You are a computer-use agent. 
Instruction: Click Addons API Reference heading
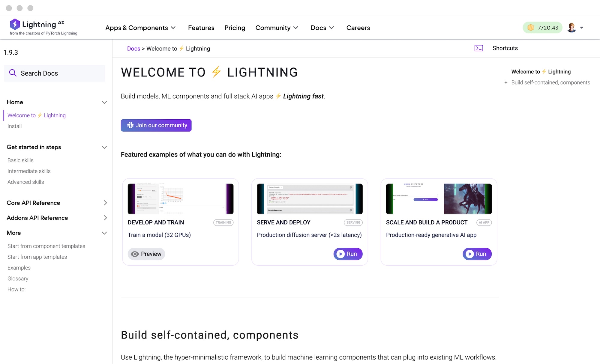point(37,218)
